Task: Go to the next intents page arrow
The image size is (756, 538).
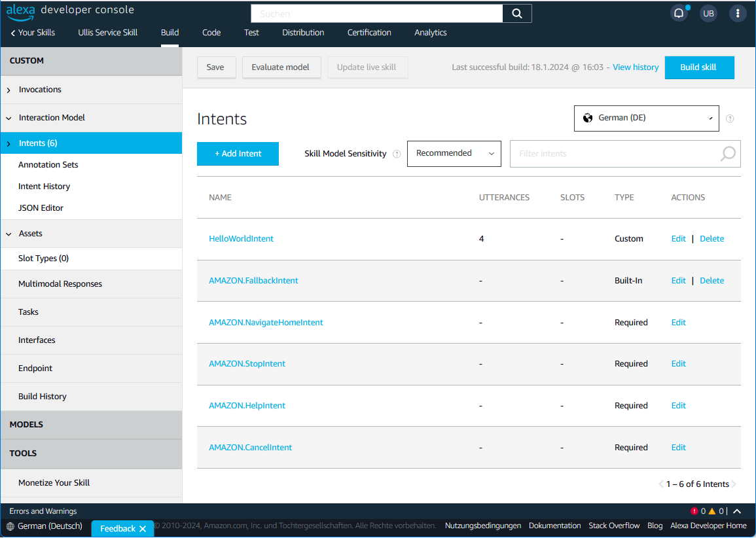Action: pos(733,484)
